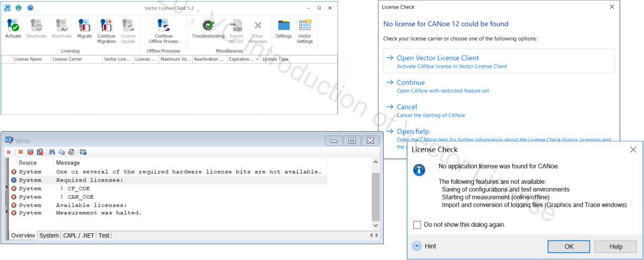The image size is (644, 260).
Task: Click scroll-up arrow of Write window scrollbar
Action: [376, 163]
